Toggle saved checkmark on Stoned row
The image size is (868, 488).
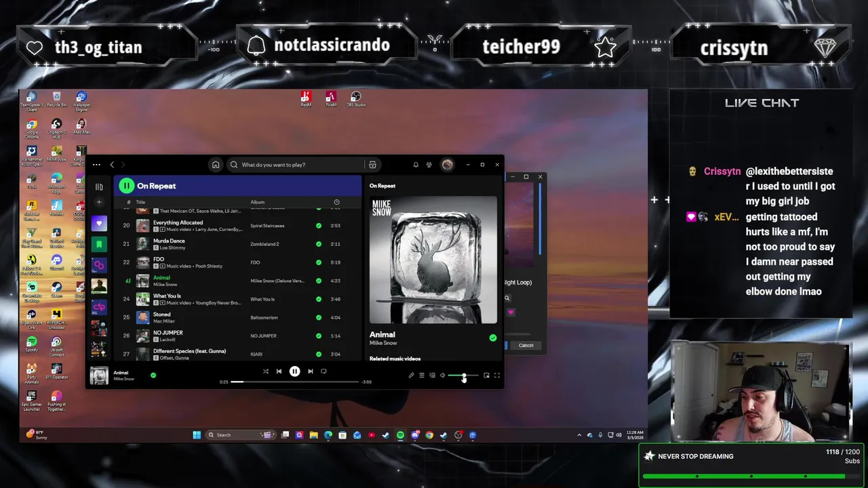coord(319,317)
